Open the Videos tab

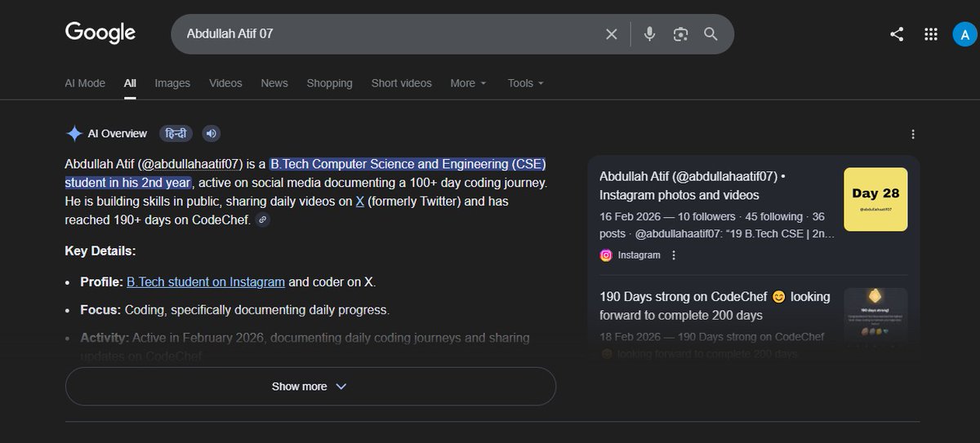pos(225,83)
